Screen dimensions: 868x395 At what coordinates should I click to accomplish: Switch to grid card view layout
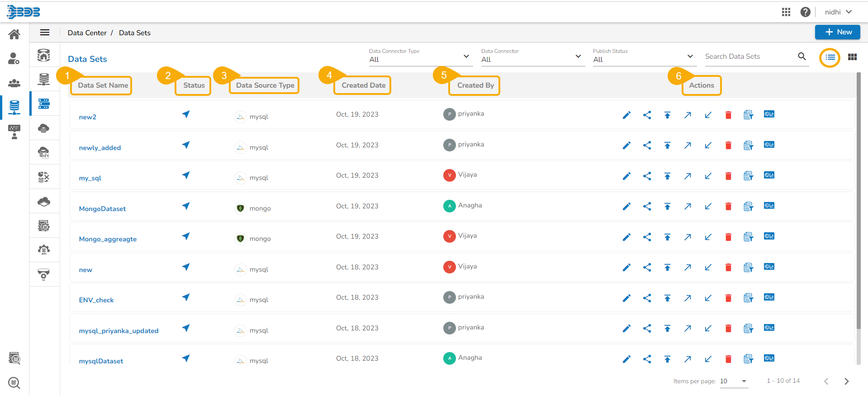pyautogui.click(x=853, y=57)
